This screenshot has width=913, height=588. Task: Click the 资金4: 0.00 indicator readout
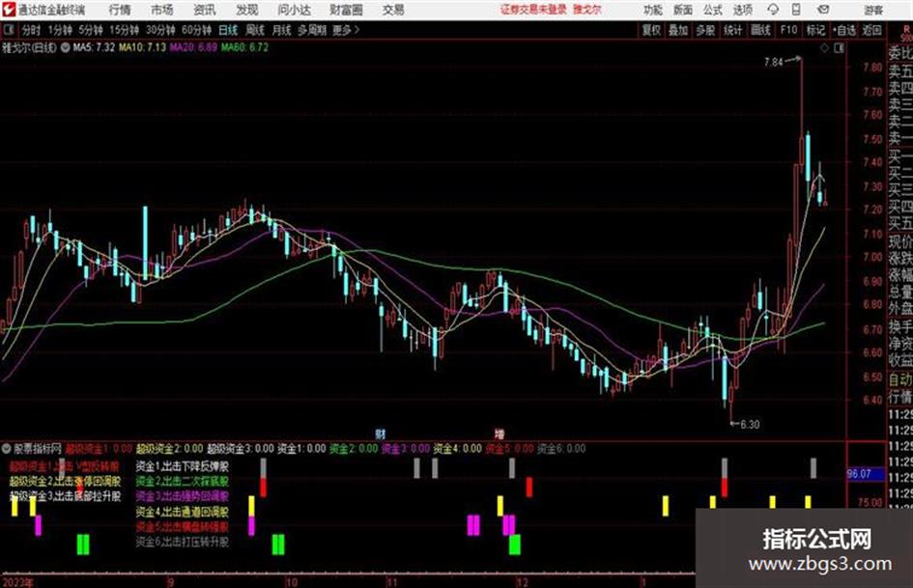click(x=458, y=449)
